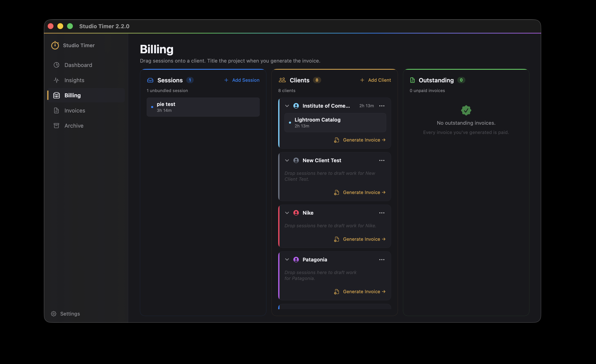Click invoice icon in New Client Test card

pyautogui.click(x=336, y=192)
